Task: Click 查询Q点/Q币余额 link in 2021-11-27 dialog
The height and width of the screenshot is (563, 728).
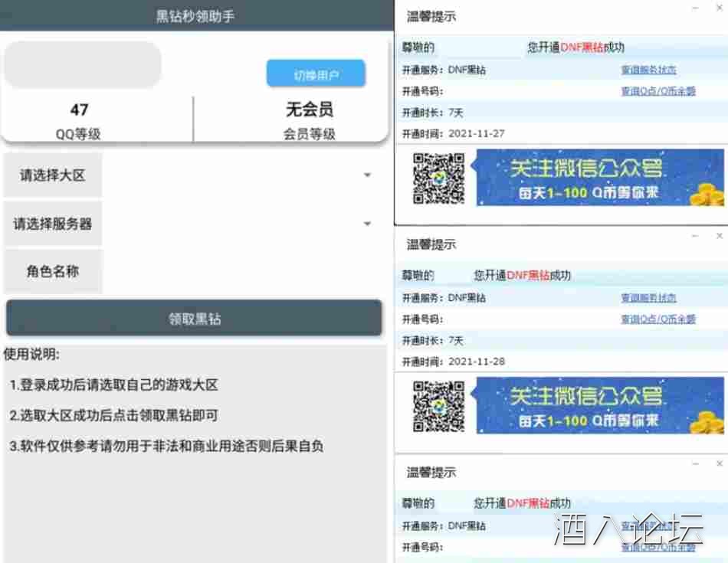Action: pyautogui.click(x=658, y=91)
